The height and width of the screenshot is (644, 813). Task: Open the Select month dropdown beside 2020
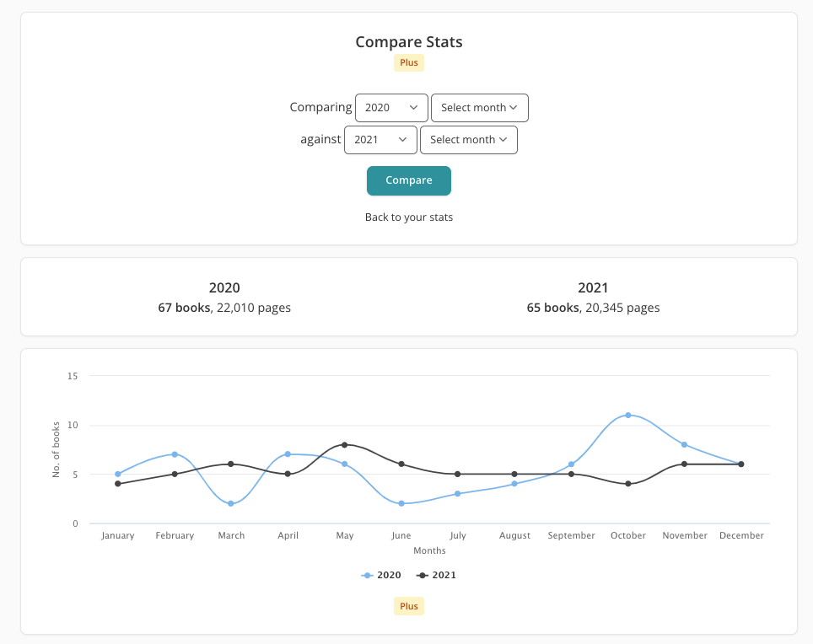click(x=480, y=108)
